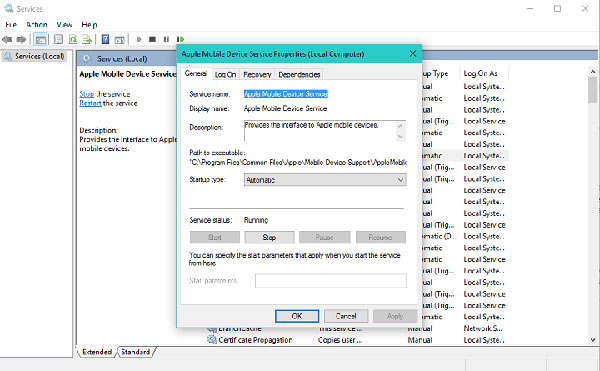Switch to the Standard view tab
Image resolution: width=600 pixels, height=371 pixels.
tap(135, 352)
